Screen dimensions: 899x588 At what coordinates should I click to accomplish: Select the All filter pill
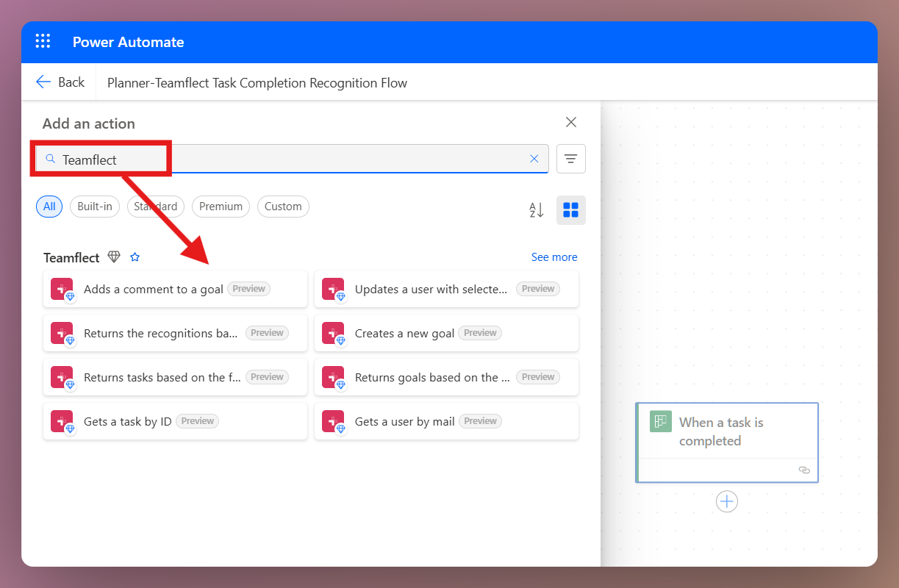point(49,207)
